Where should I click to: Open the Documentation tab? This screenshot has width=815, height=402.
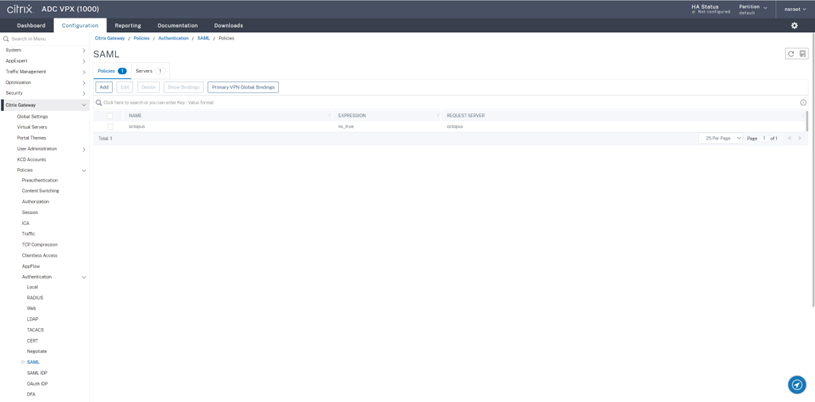click(178, 25)
